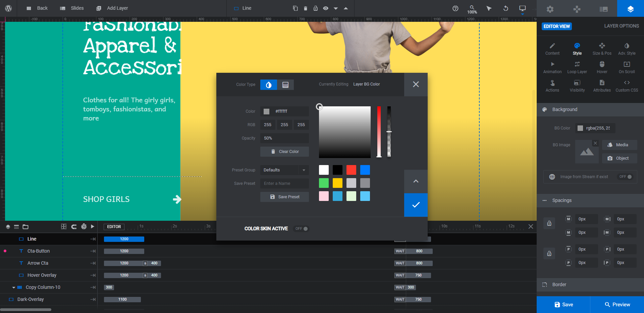
Task: Open the help question mark icon
Action: (x=455, y=8)
